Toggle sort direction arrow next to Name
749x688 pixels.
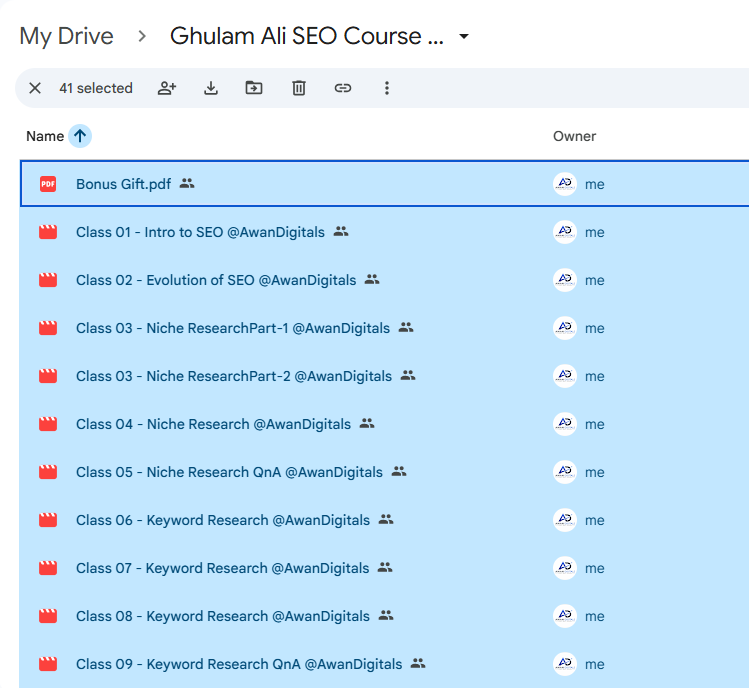click(80, 136)
